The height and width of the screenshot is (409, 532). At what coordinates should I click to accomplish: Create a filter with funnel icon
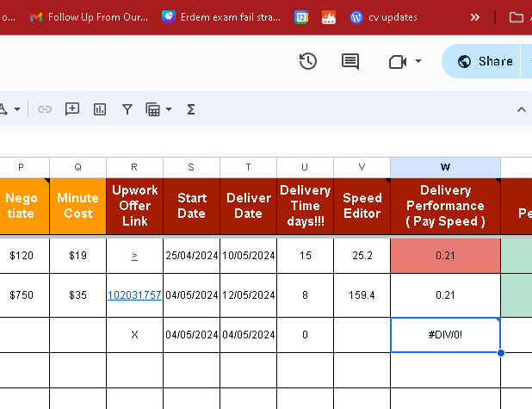point(127,109)
